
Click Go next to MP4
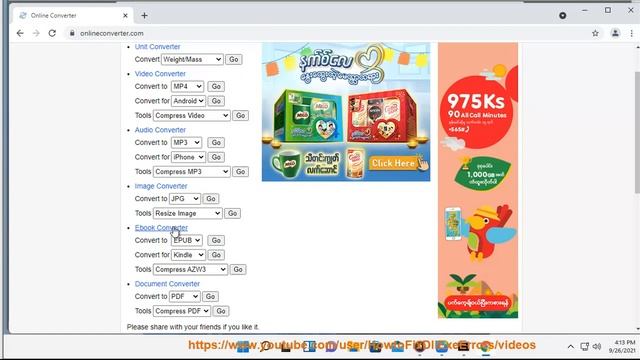tap(216, 86)
